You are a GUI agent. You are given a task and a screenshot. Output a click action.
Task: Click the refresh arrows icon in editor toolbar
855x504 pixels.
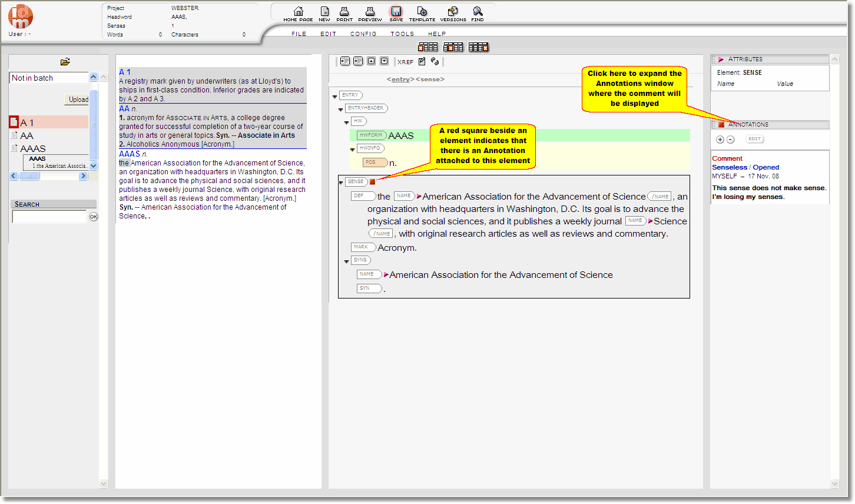[x=435, y=61]
